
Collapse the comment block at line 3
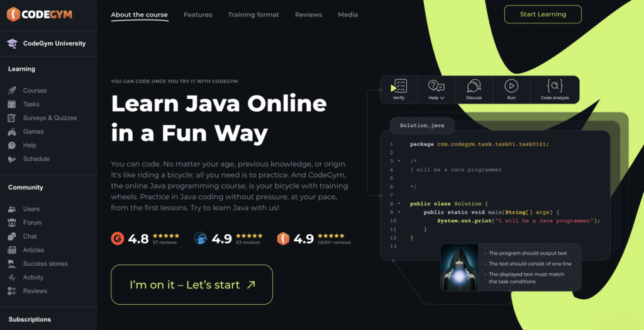coord(399,161)
